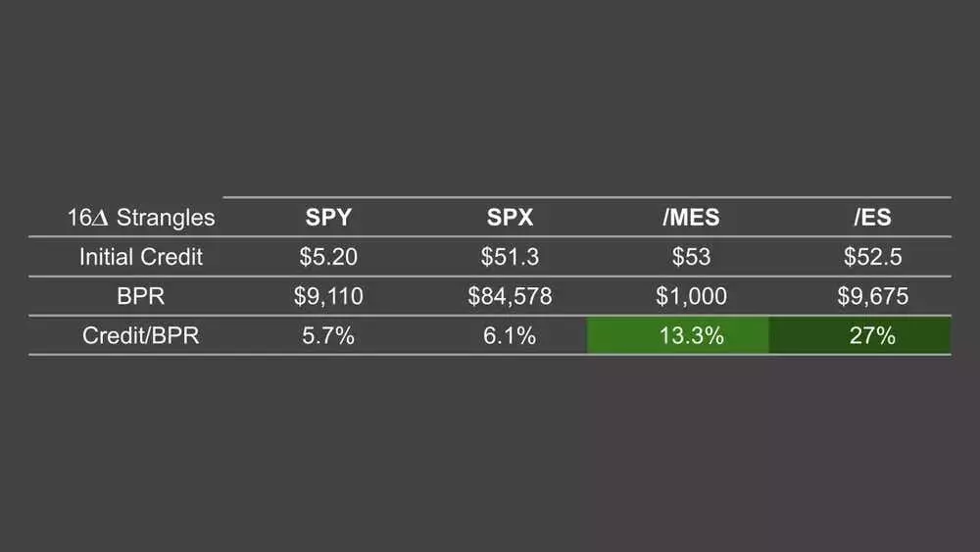Select the $52.5 /ES credit value
The height and width of the screenshot is (552, 980).
pyautogui.click(x=872, y=257)
